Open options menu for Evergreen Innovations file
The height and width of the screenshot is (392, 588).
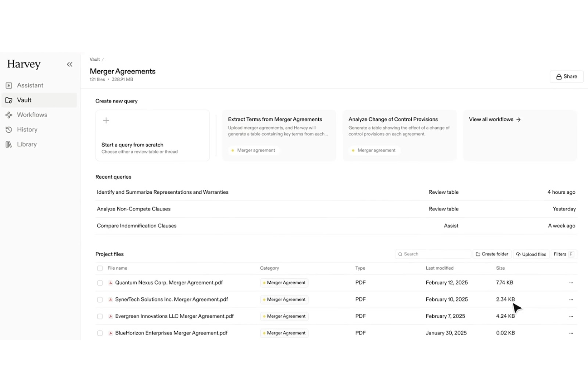tap(571, 316)
